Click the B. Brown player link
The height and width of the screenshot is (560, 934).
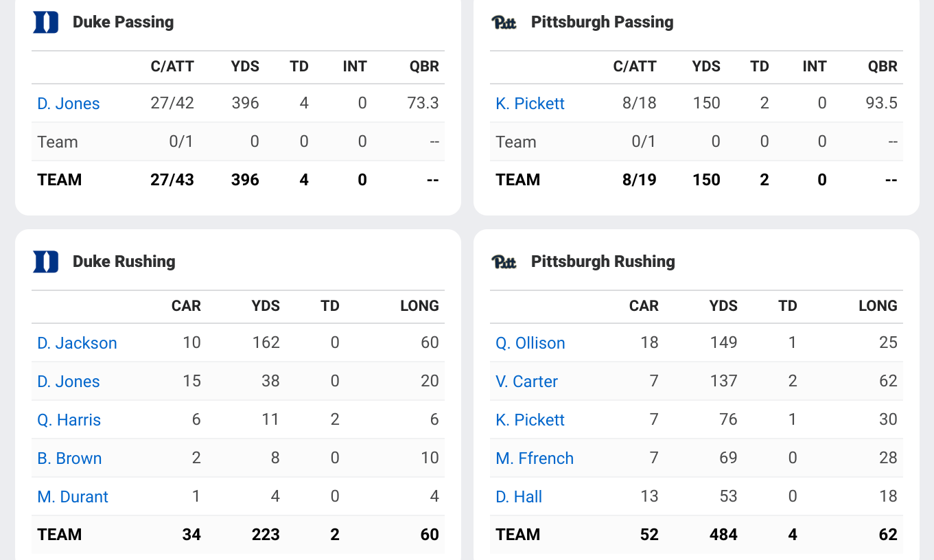click(x=69, y=458)
